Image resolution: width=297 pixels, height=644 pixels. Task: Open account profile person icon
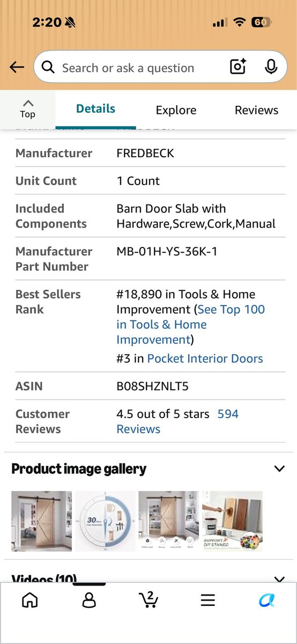pos(89,600)
